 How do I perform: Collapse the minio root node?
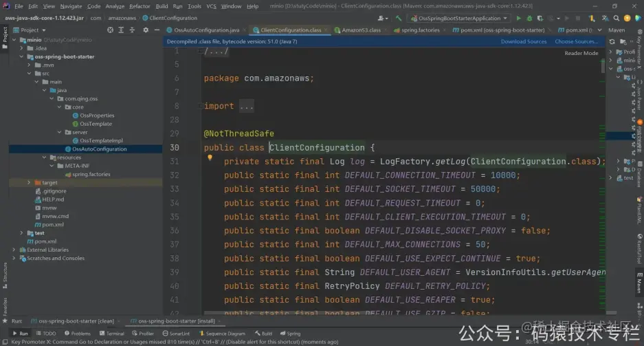[14, 40]
